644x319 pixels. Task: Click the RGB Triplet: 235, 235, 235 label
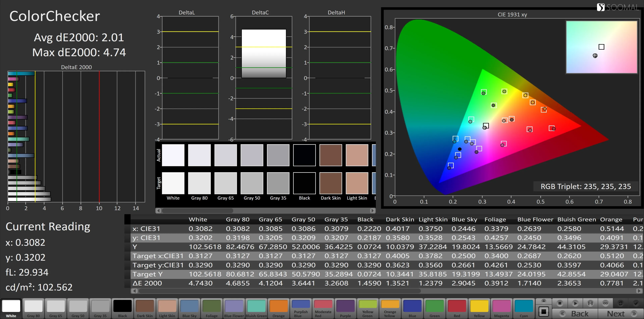click(586, 187)
